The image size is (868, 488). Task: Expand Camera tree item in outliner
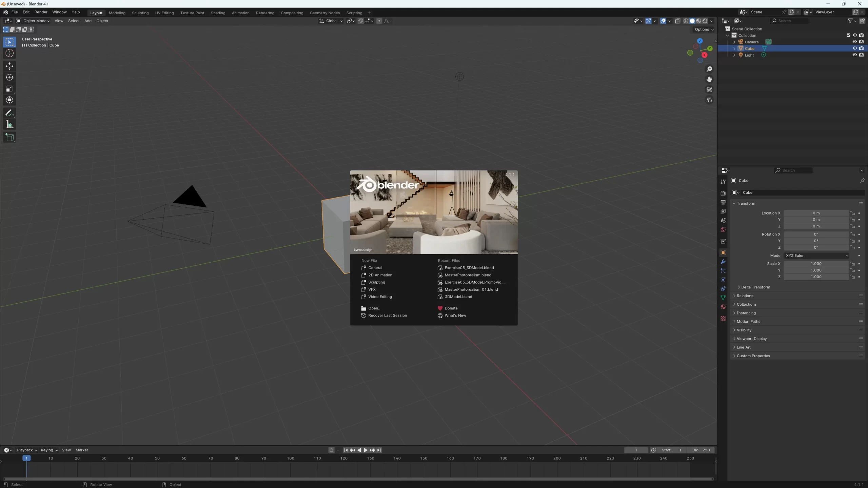pos(734,42)
